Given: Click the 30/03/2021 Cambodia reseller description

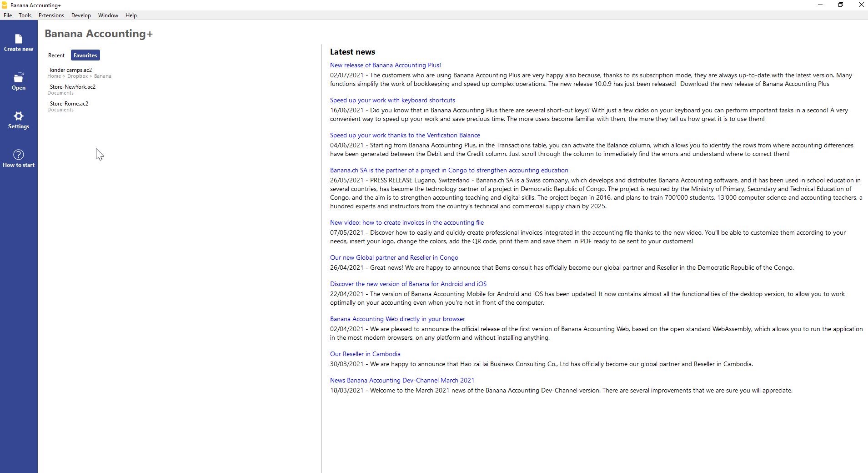Looking at the screenshot, I should coord(542,364).
